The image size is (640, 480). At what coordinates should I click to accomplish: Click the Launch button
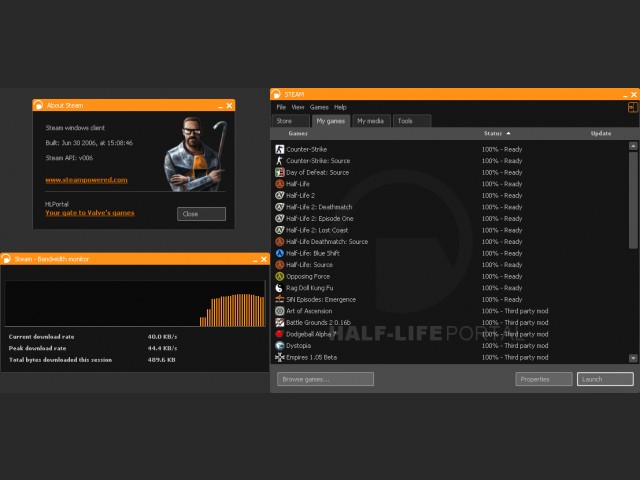tap(605, 379)
